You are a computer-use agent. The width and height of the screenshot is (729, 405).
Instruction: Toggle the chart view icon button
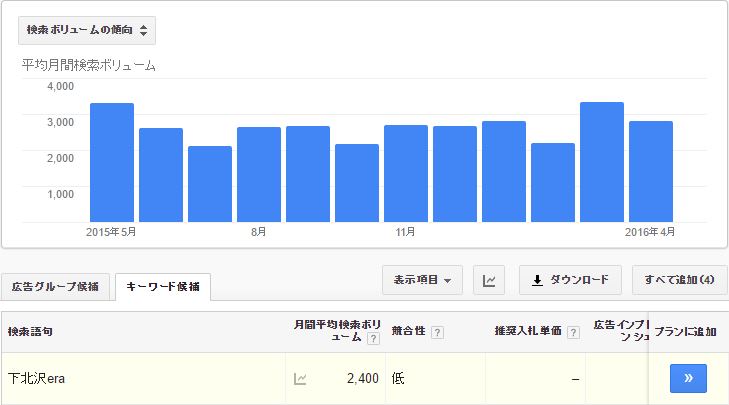(489, 280)
